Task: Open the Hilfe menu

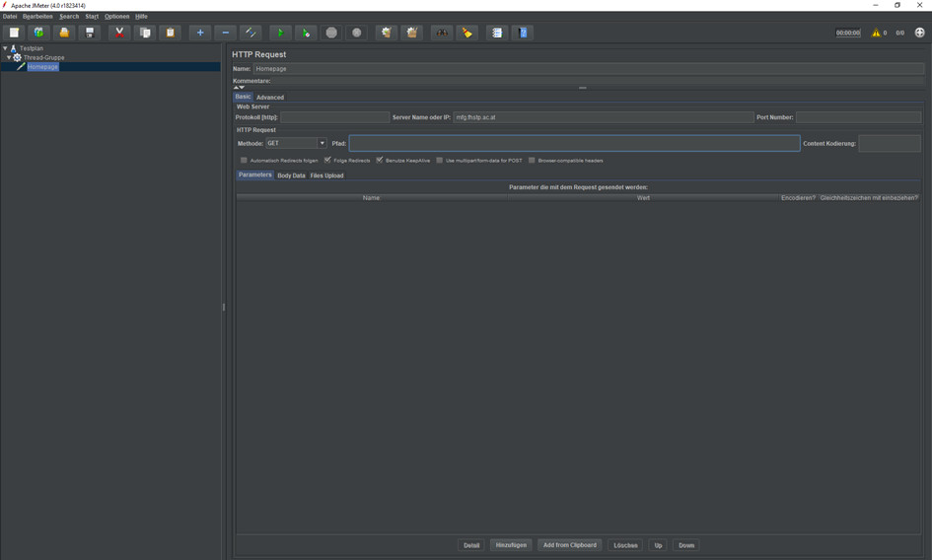Action: (x=141, y=17)
